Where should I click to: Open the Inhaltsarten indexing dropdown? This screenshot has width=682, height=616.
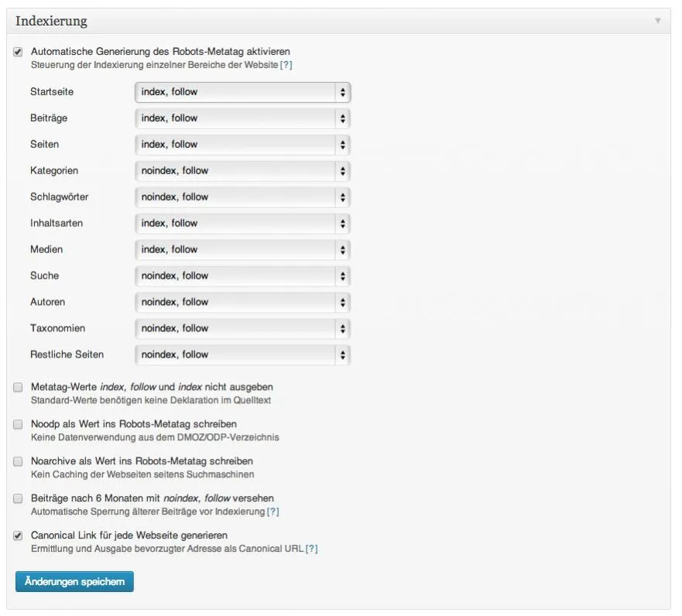tap(243, 224)
